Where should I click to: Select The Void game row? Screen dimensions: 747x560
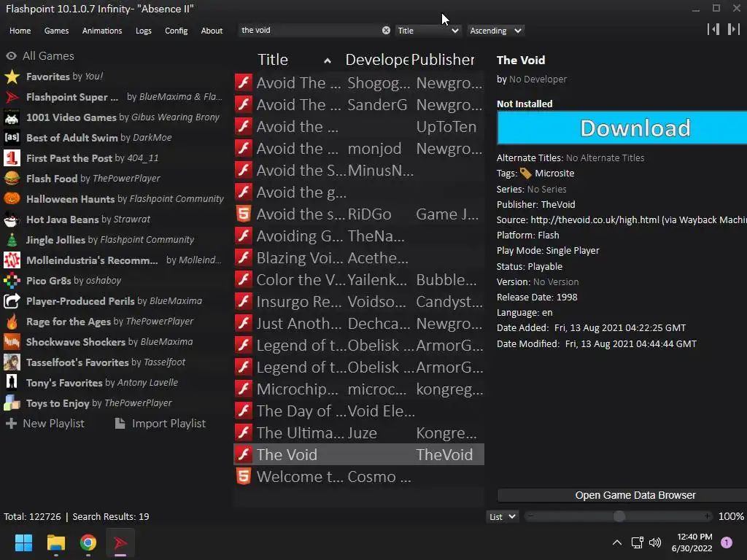[359, 455]
